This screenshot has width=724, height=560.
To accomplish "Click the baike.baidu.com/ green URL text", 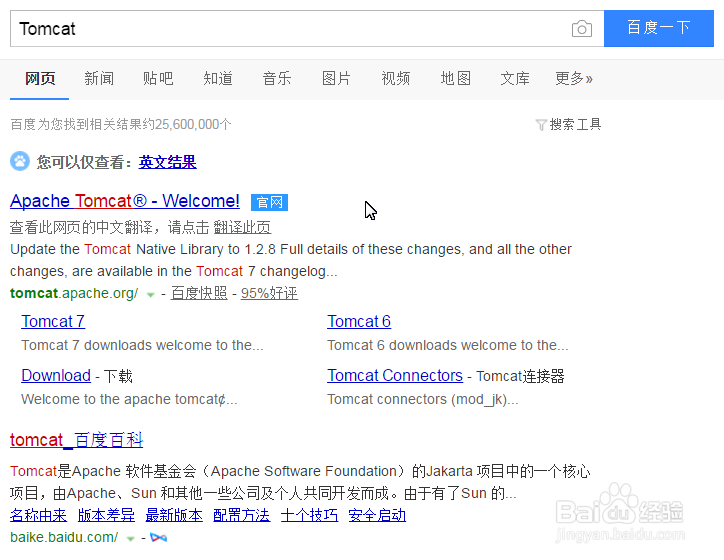I will coord(64,537).
